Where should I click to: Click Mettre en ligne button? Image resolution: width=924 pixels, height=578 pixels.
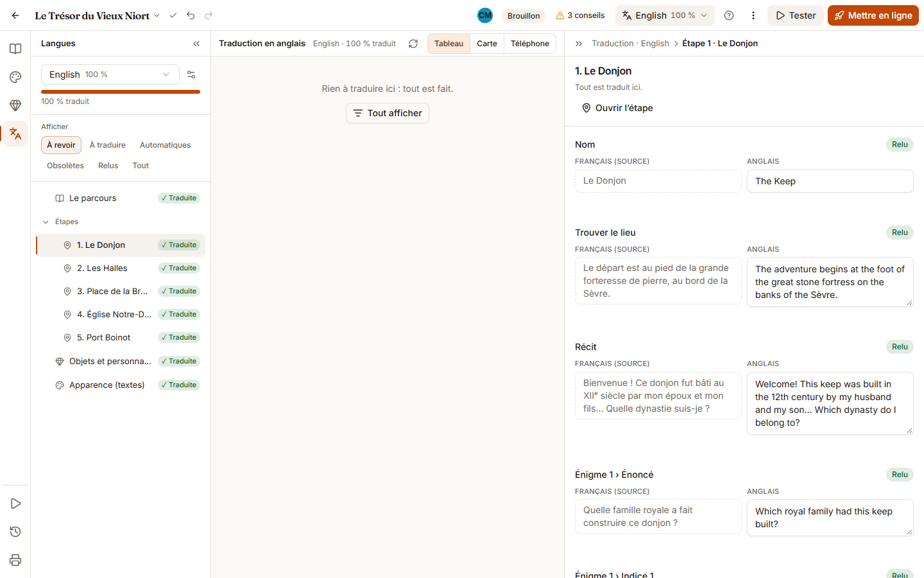pyautogui.click(x=873, y=15)
